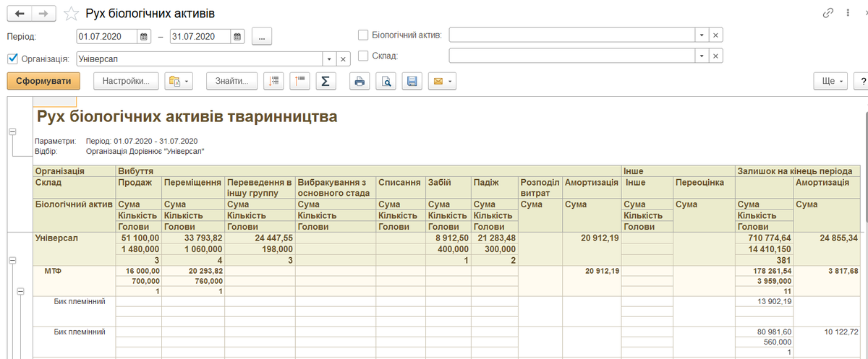
Task: Open Настройки report settings
Action: coord(126,81)
